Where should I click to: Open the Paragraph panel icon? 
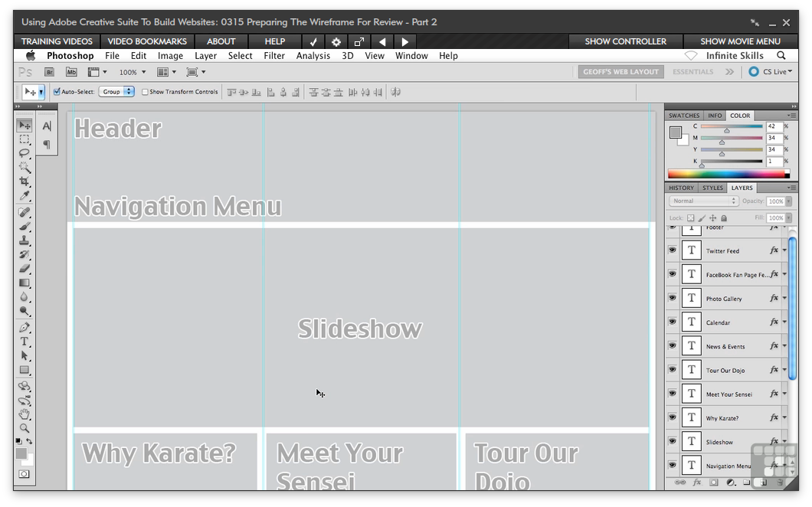47,145
